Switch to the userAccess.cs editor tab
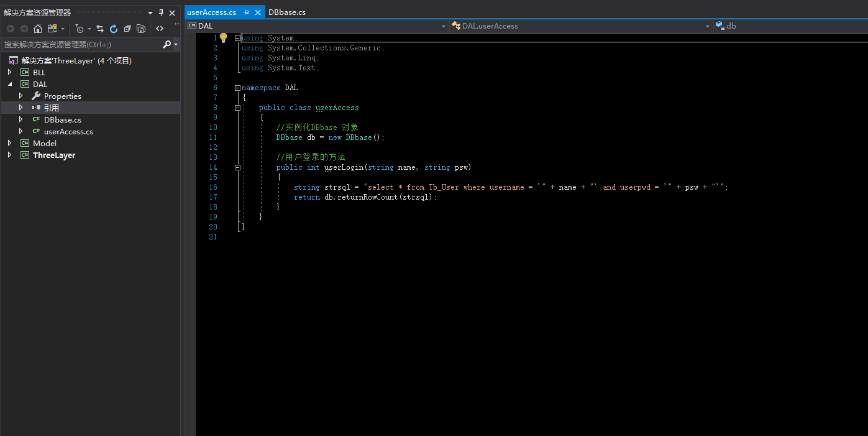This screenshot has width=868, height=436. (x=212, y=12)
